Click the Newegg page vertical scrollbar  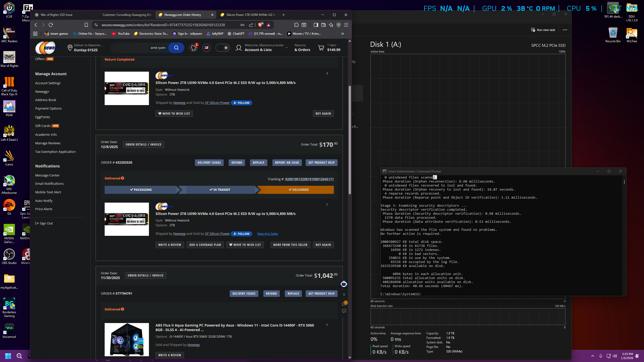pyautogui.click(x=350, y=140)
